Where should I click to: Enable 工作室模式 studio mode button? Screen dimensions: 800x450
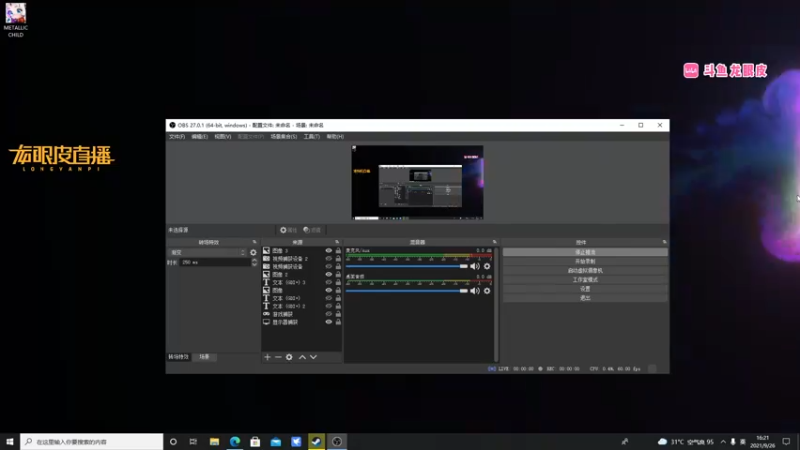(x=585, y=280)
